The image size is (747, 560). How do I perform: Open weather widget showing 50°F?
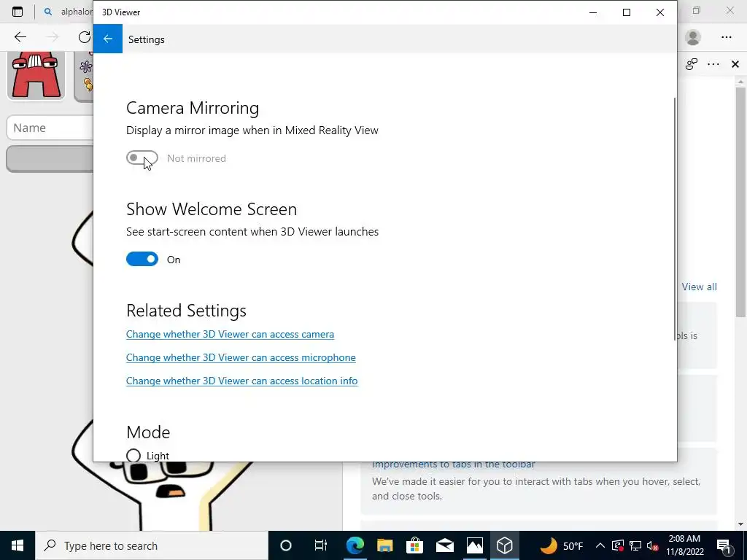[x=562, y=545]
